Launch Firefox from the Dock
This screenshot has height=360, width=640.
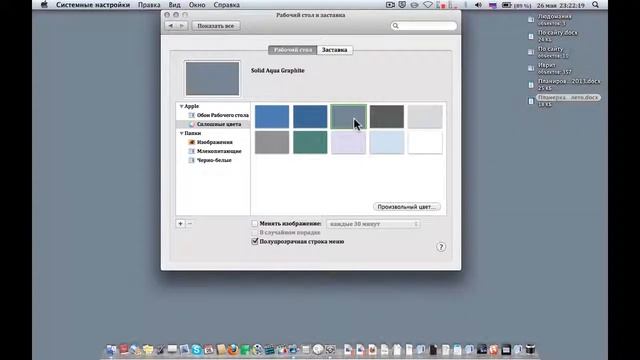(233, 350)
